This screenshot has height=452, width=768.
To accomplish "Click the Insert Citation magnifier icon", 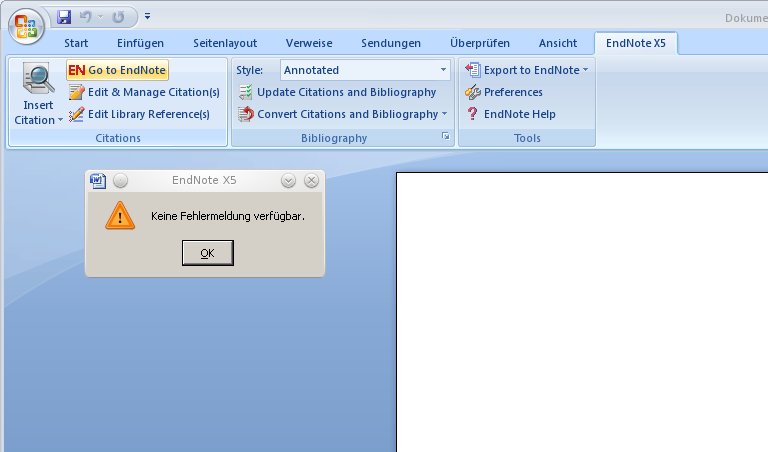I will [38, 78].
